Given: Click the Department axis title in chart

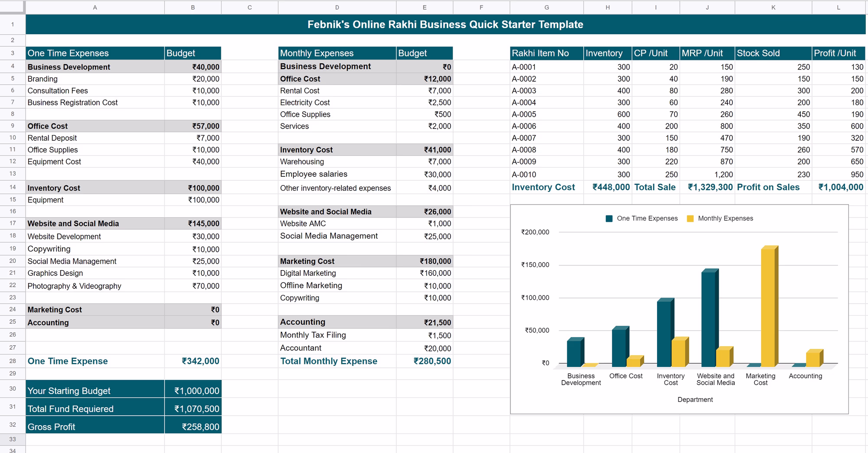Looking at the screenshot, I should click(x=695, y=400).
